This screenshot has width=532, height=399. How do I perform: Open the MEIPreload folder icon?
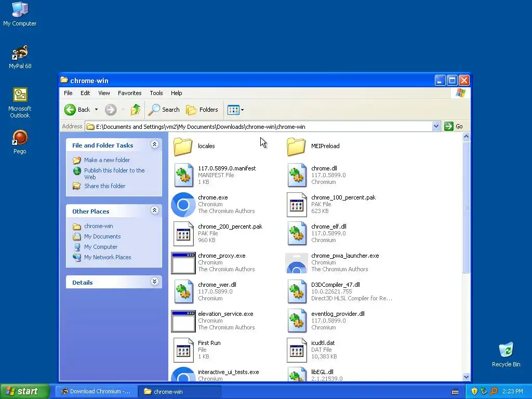point(296,146)
